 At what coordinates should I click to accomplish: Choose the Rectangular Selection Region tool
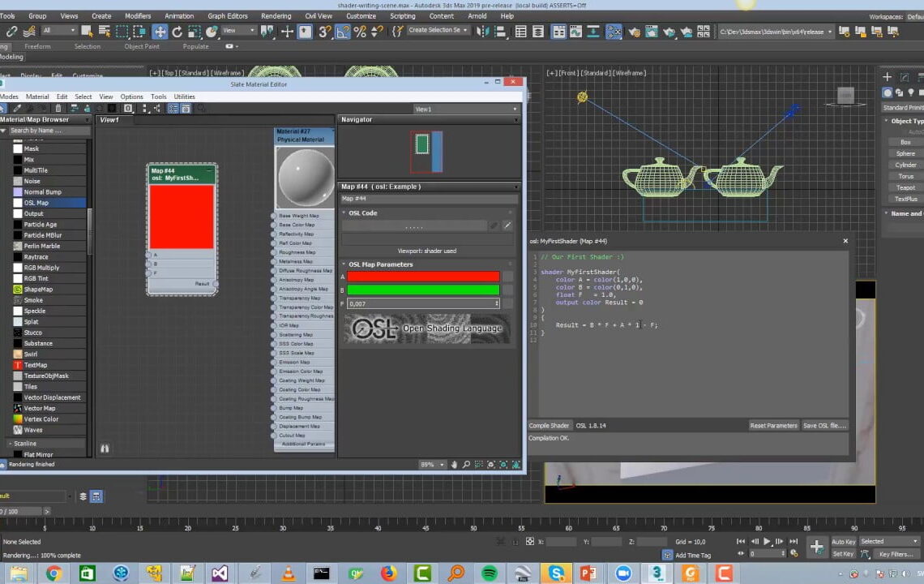click(122, 32)
